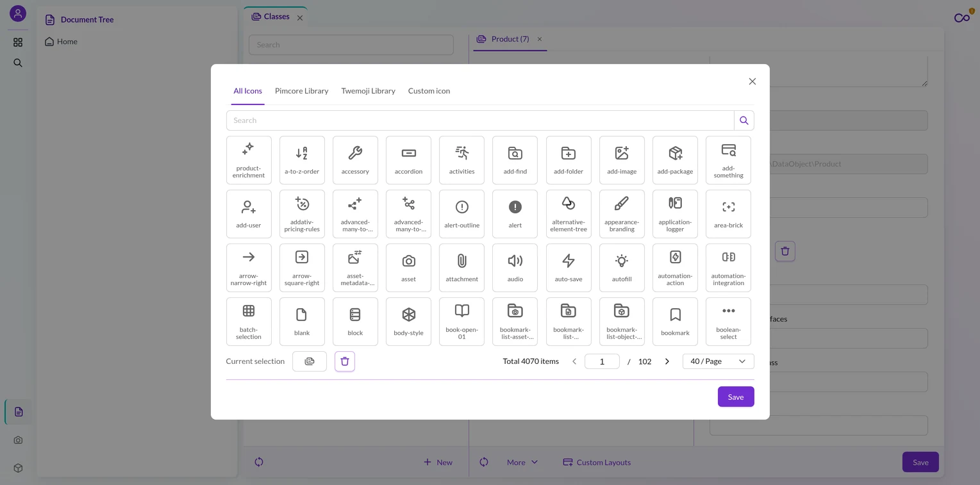Open the sidebar search icon
This screenshot has height=485, width=980.
[18, 63]
